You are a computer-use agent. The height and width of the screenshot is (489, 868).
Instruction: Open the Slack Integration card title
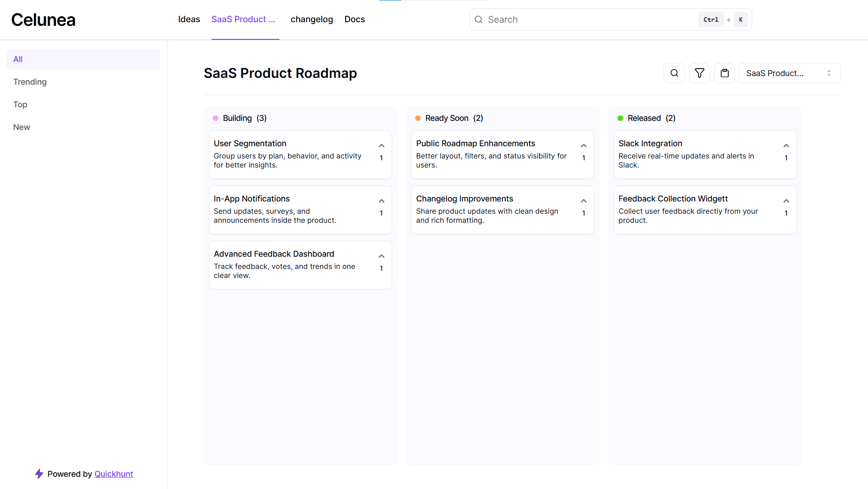click(650, 143)
